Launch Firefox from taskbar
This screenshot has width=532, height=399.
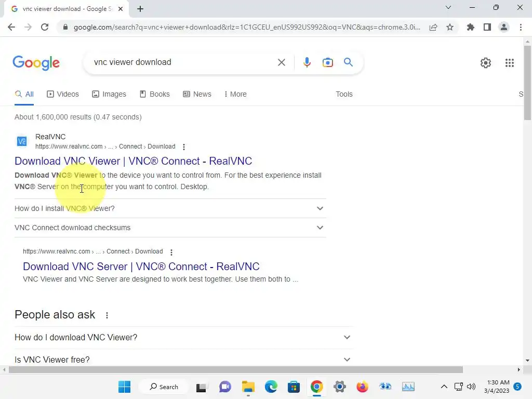click(362, 387)
